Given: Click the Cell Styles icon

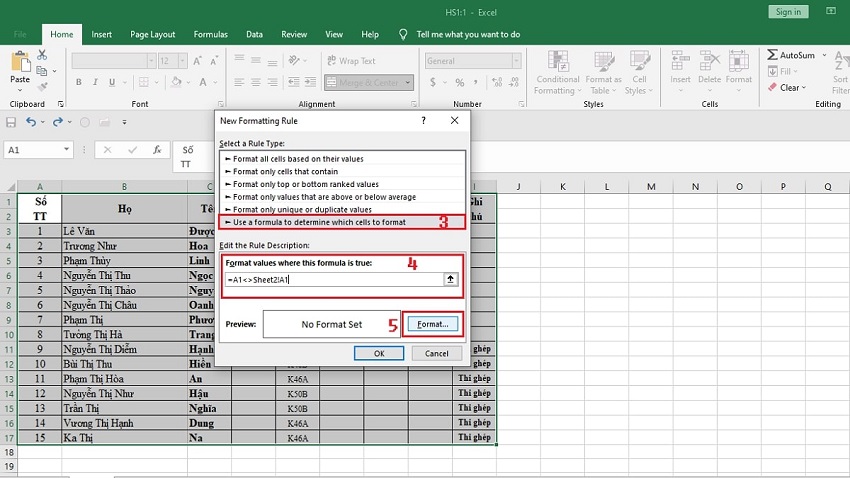Looking at the screenshot, I should [639, 70].
